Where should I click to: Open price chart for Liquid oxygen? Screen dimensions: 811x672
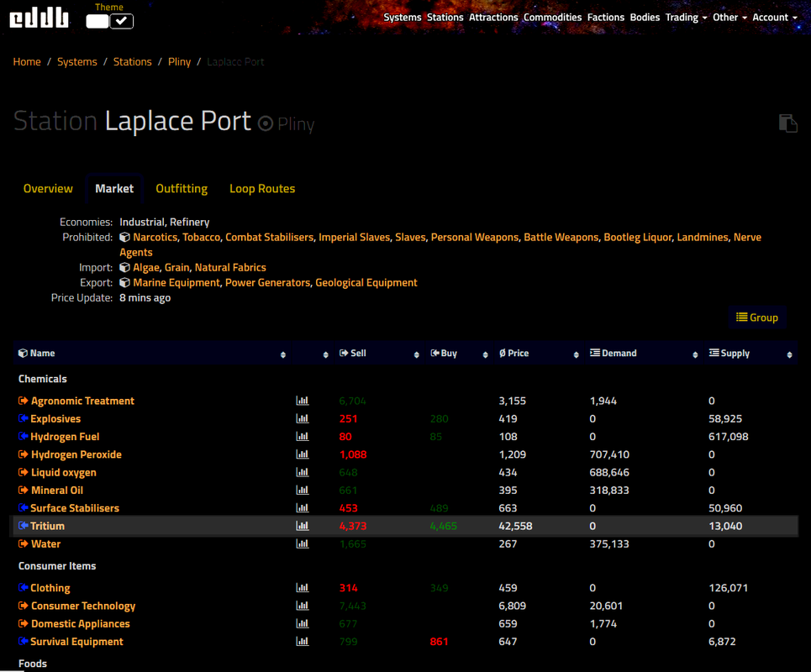(x=302, y=472)
